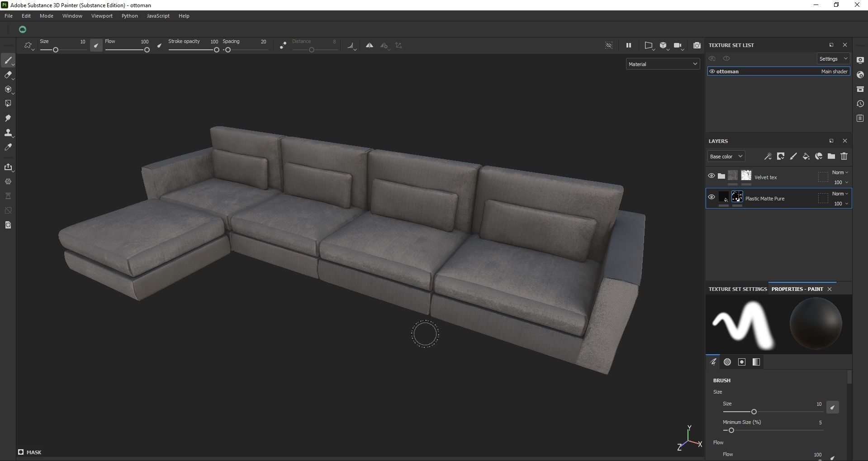Viewport: 868px width, 461px height.
Task: Click the Stroke opacity slider in toolbar
Action: coord(194,50)
